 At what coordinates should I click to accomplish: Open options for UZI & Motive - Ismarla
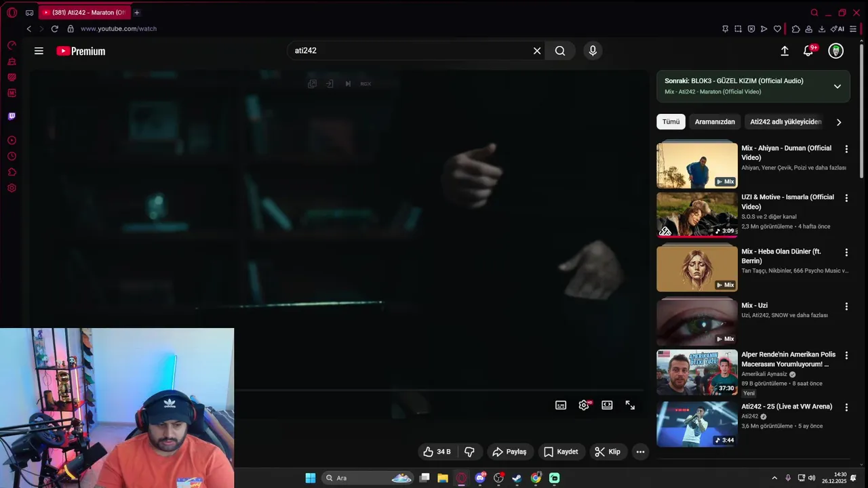[846, 198]
